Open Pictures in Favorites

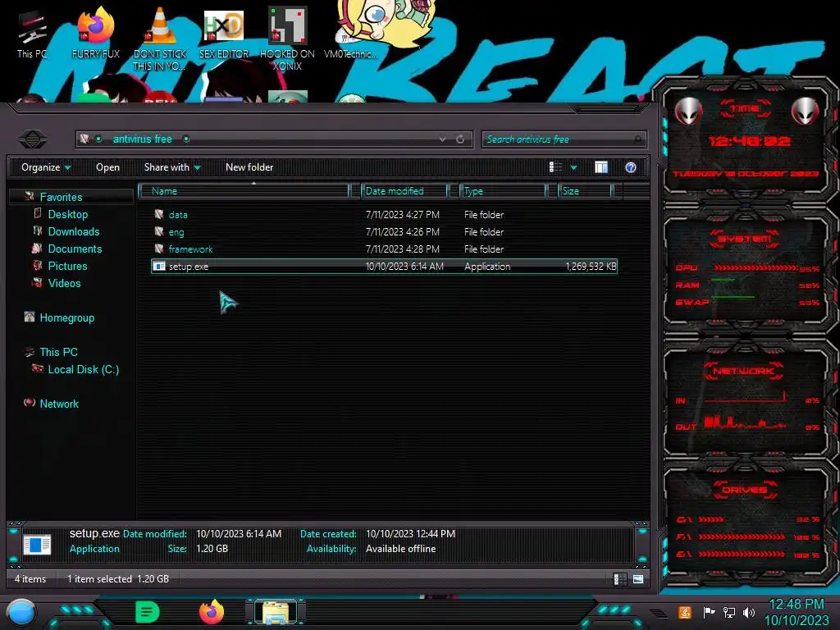pyautogui.click(x=67, y=266)
